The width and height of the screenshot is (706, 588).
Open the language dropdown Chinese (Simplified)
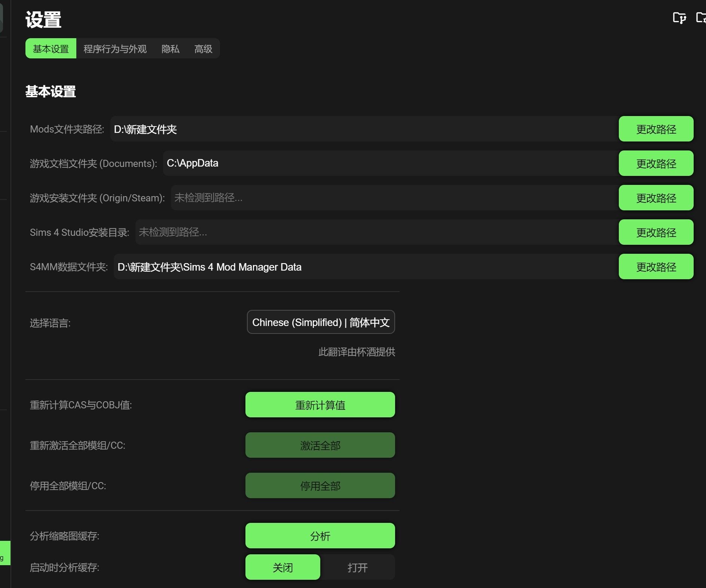[321, 322]
